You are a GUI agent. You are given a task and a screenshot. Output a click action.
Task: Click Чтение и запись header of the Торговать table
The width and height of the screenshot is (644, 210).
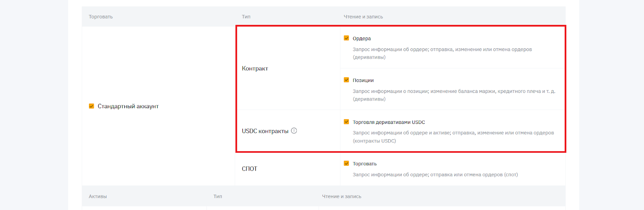click(363, 17)
